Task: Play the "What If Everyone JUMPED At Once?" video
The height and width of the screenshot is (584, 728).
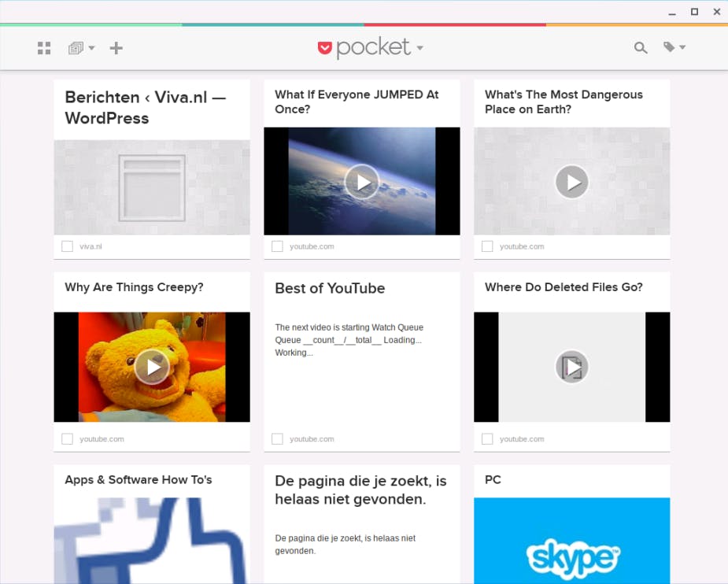Action: click(361, 182)
